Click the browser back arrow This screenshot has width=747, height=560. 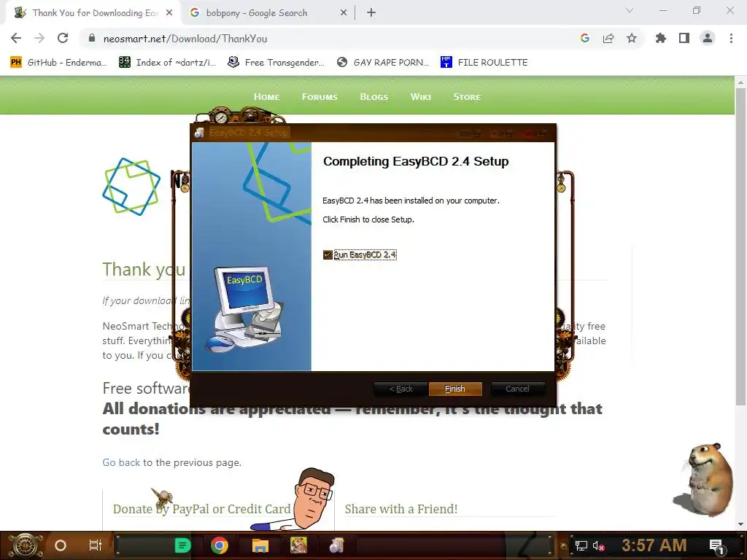point(16,38)
